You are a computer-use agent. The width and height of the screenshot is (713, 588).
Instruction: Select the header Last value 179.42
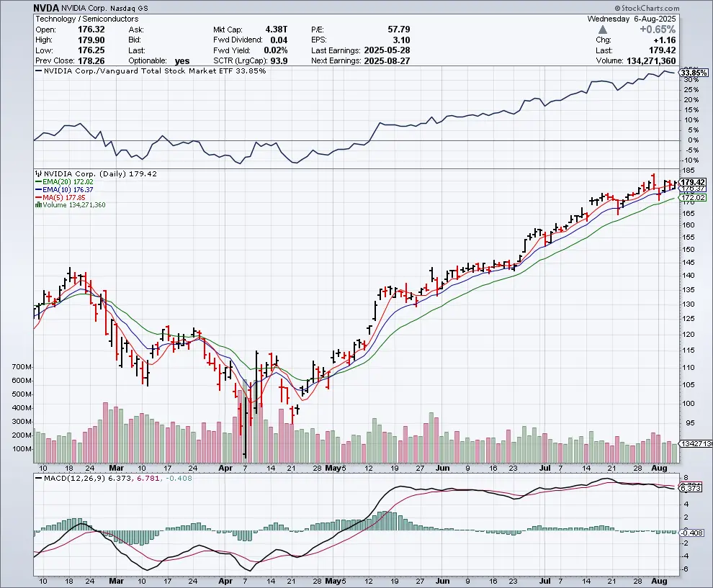coord(662,50)
